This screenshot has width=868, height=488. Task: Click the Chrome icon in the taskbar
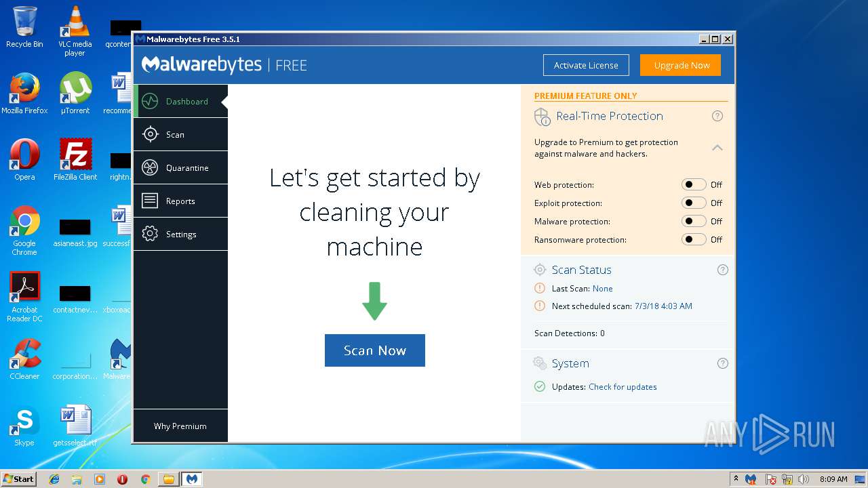pyautogui.click(x=145, y=479)
